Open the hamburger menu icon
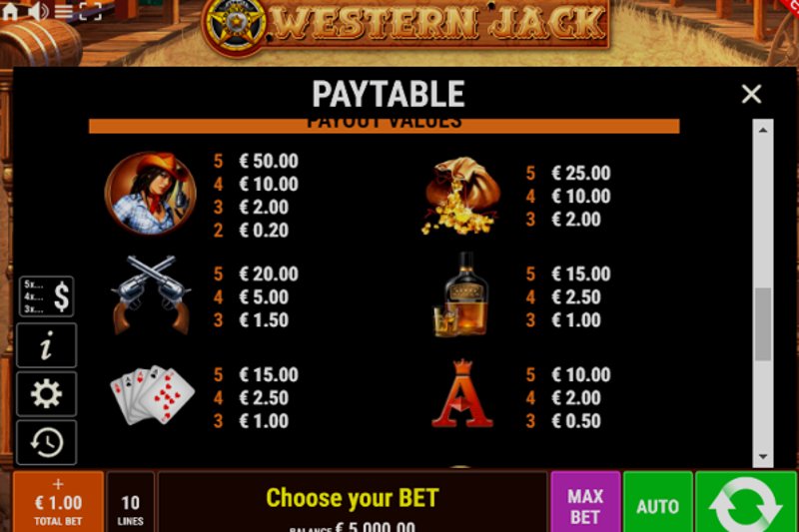 (63, 11)
